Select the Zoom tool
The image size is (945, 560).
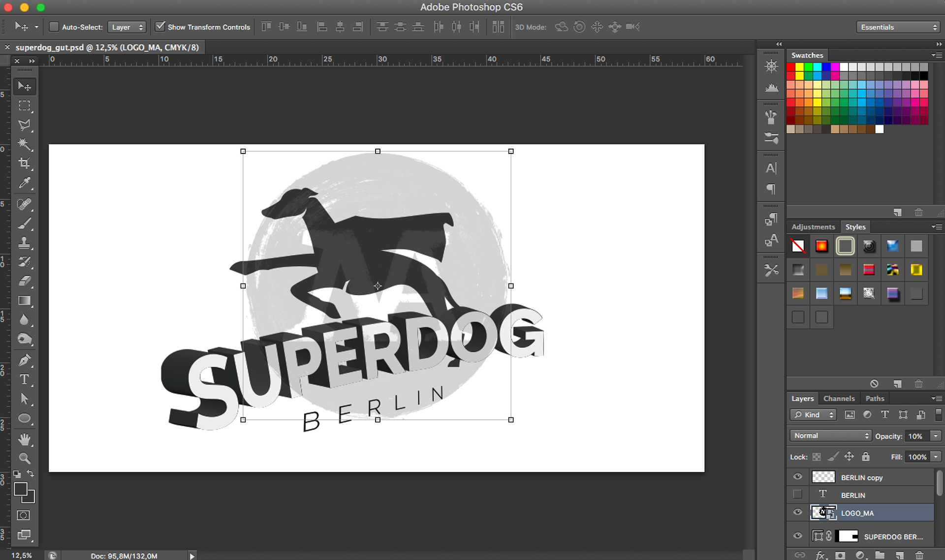24,458
